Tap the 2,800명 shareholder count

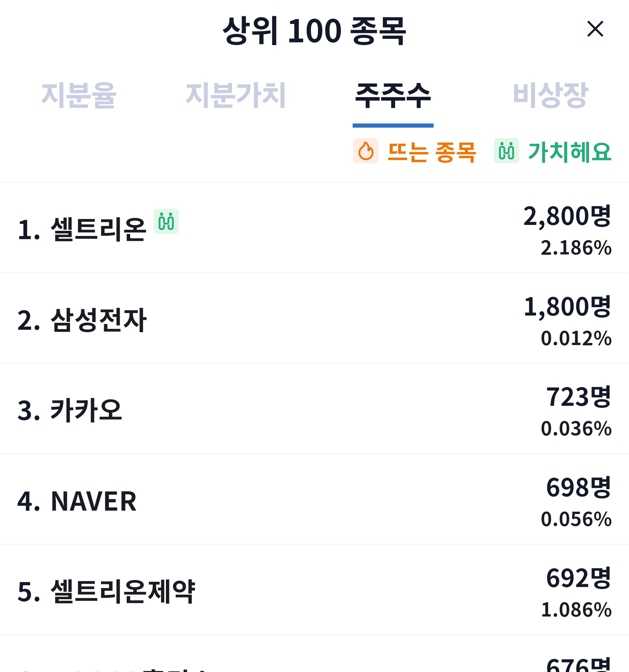point(567,216)
